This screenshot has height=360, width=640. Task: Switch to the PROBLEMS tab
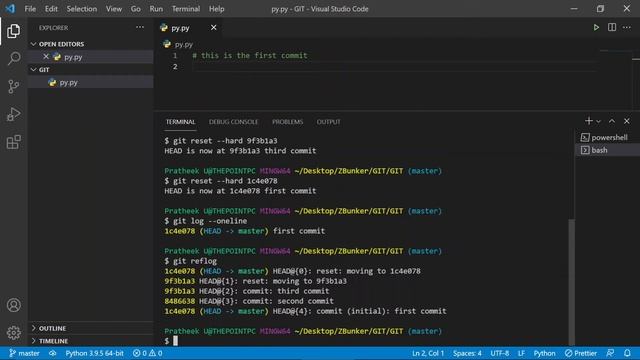[x=288, y=122]
